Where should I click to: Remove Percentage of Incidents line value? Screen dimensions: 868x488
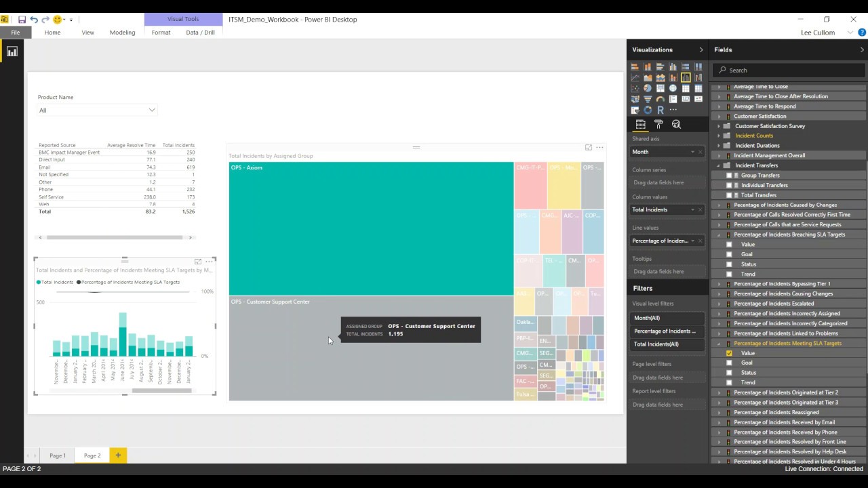point(701,241)
